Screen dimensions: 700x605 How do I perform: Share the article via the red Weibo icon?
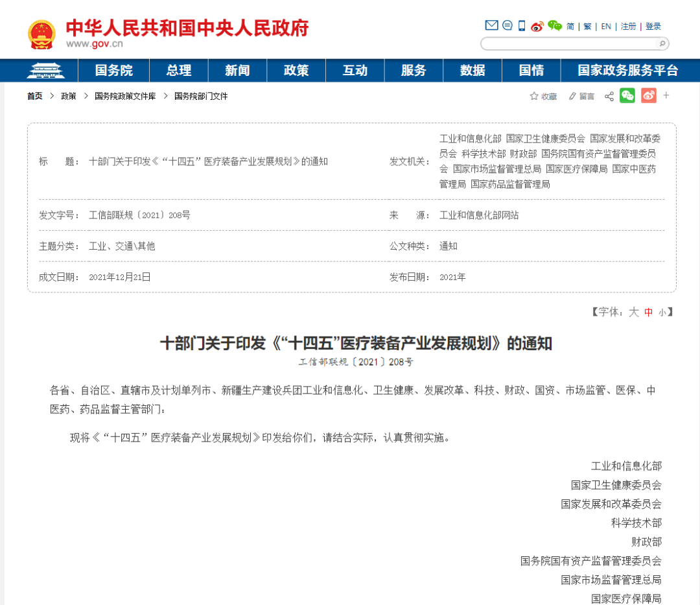click(649, 96)
